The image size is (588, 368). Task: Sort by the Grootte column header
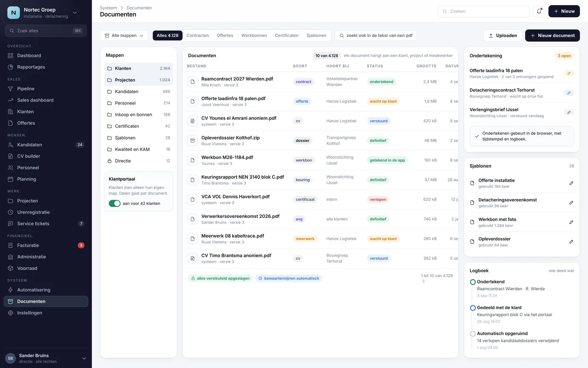click(x=426, y=66)
